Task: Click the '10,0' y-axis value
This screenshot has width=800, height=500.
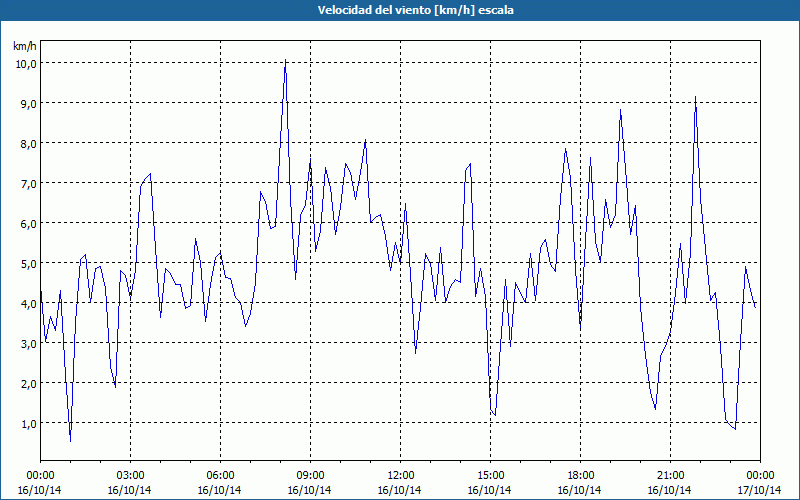Action: coord(26,64)
